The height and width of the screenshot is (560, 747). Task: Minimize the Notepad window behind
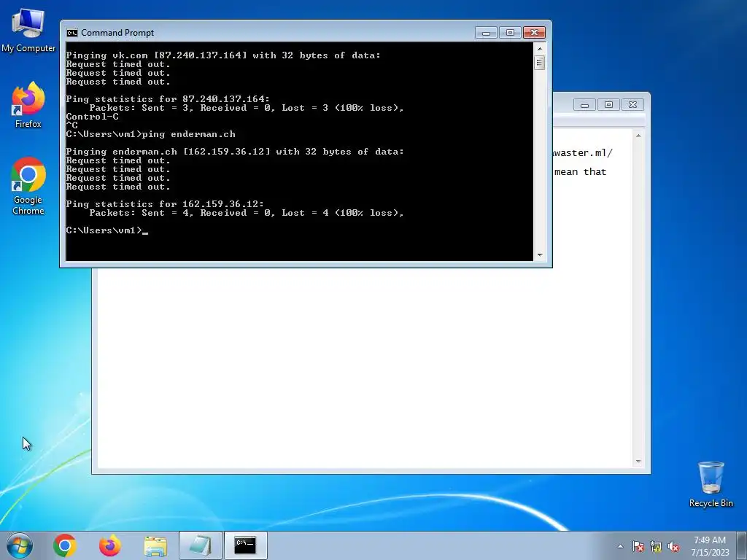tap(584, 105)
